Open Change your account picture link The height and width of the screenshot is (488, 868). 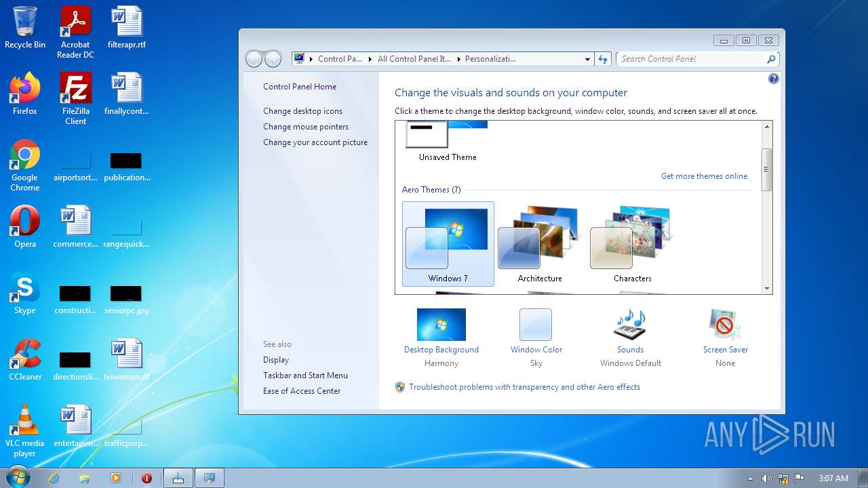pos(315,142)
